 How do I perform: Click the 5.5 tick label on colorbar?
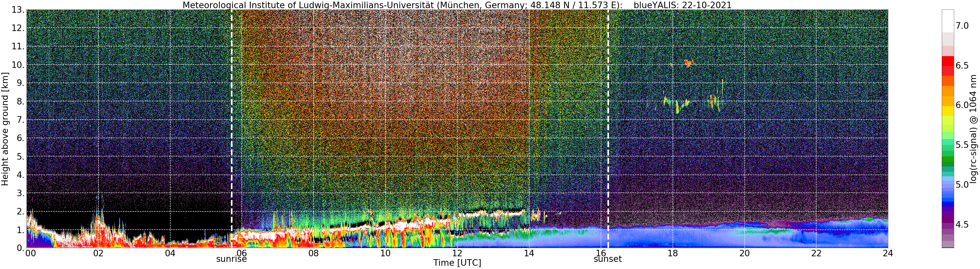pyautogui.click(x=962, y=145)
